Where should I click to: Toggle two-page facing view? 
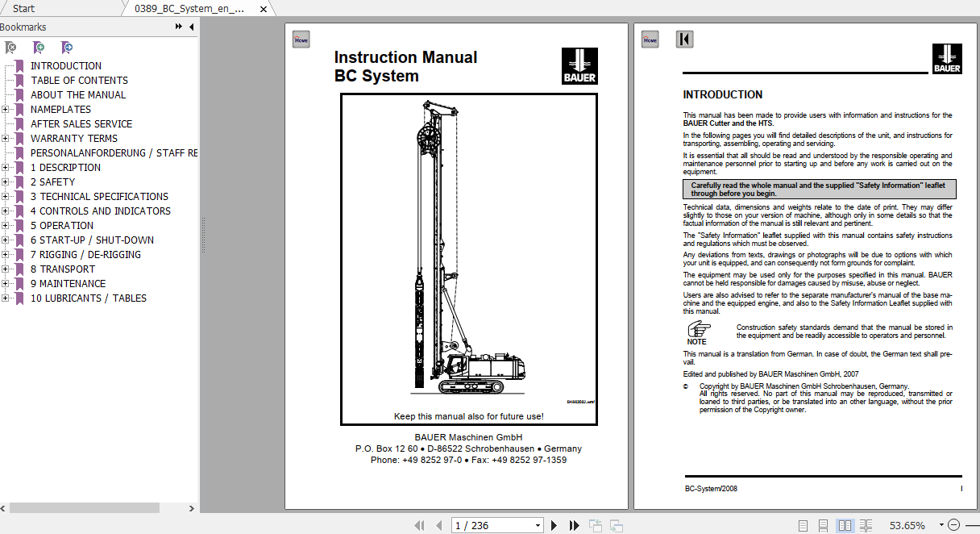(845, 525)
